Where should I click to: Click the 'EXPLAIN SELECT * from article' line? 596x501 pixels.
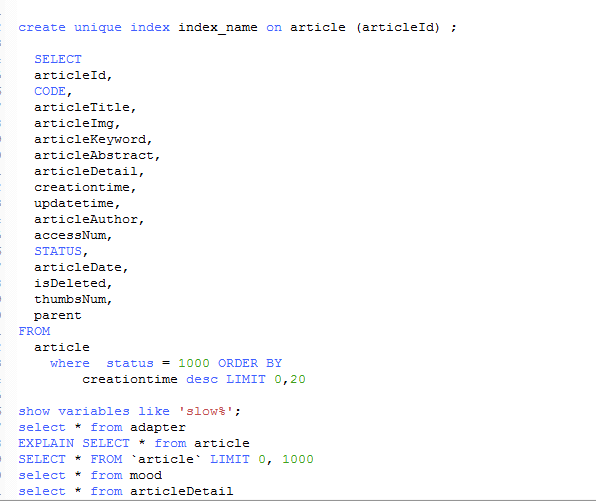[134, 443]
